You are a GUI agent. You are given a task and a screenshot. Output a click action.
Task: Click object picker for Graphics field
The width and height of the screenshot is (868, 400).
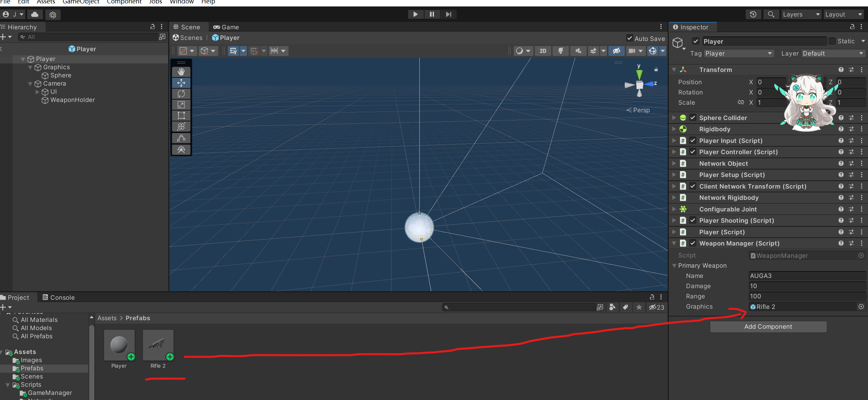[x=861, y=307]
